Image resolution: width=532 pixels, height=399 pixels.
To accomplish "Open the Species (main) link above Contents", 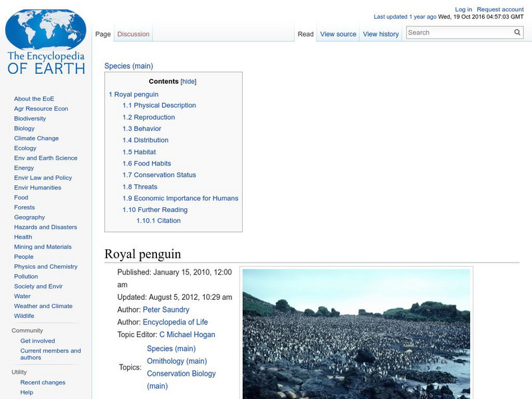I will point(128,66).
